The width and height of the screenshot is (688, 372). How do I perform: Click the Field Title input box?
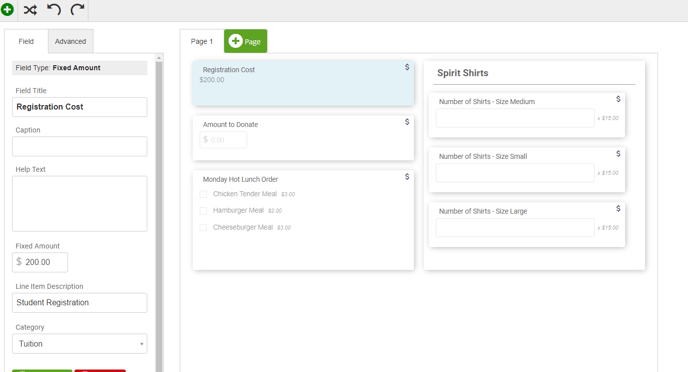click(79, 107)
